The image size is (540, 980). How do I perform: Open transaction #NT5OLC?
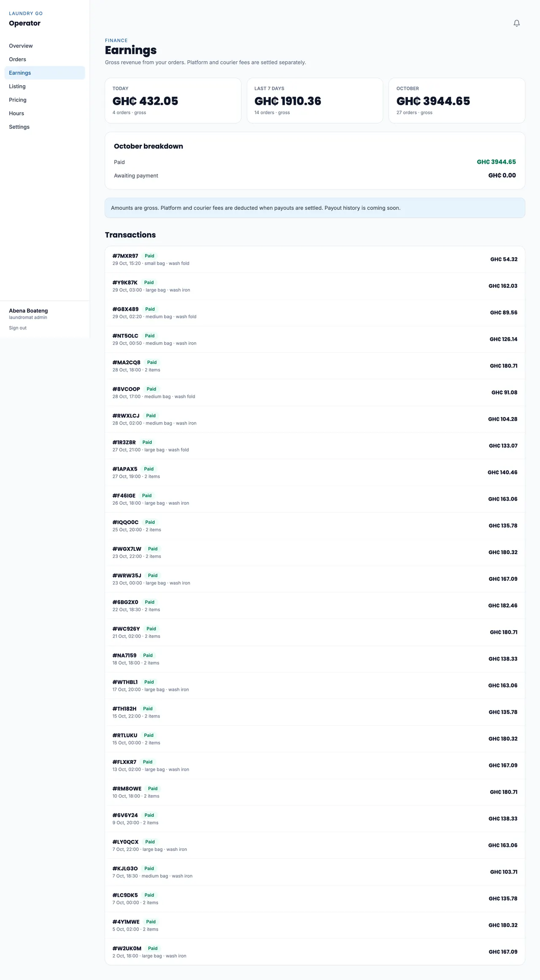315,339
